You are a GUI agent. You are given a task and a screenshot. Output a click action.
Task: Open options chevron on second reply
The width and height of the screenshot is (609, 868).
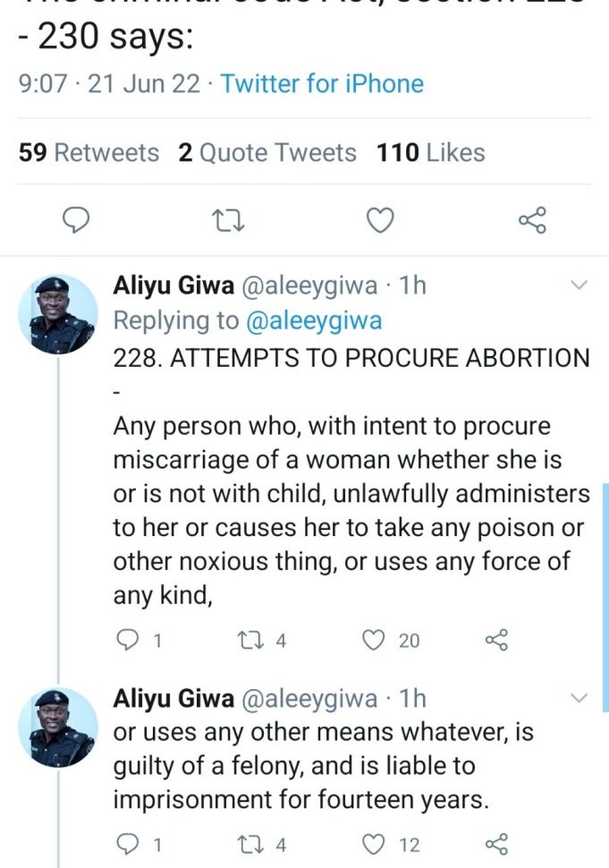click(579, 698)
